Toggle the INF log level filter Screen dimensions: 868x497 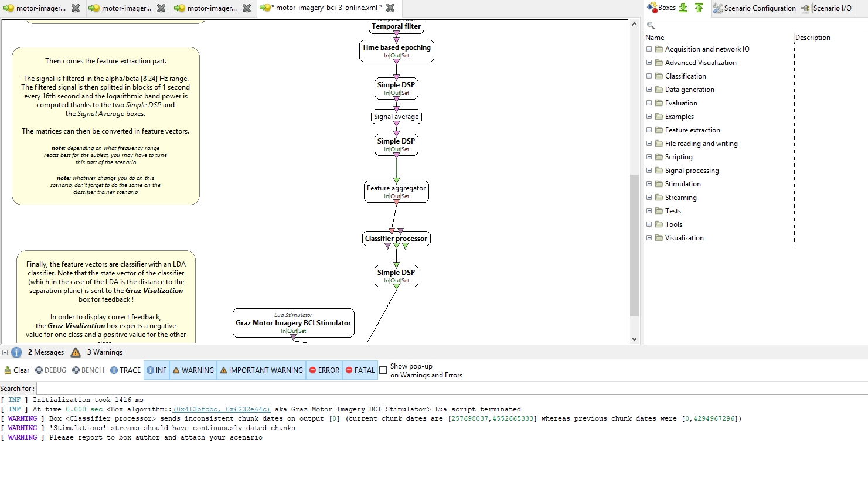(x=156, y=370)
